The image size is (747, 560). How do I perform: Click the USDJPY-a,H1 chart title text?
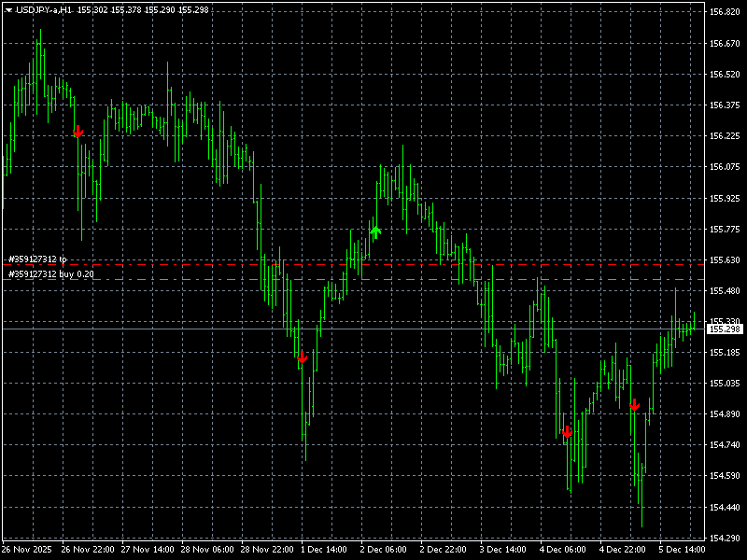(44, 9)
